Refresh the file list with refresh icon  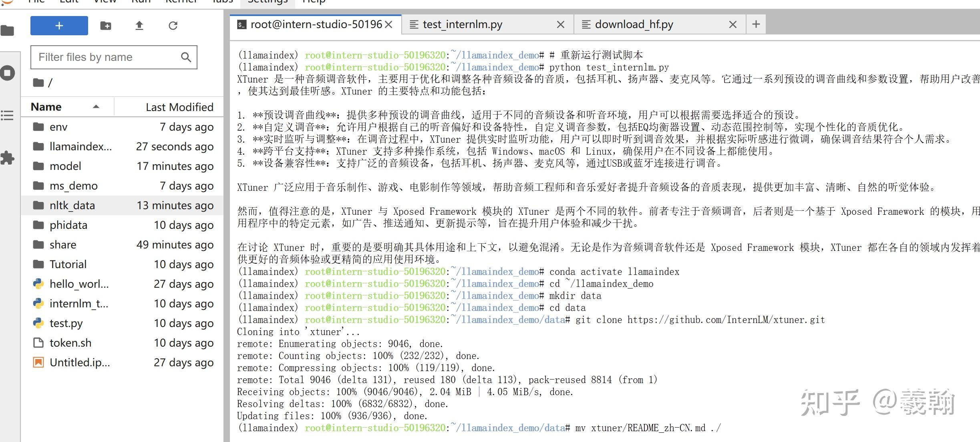(x=173, y=25)
